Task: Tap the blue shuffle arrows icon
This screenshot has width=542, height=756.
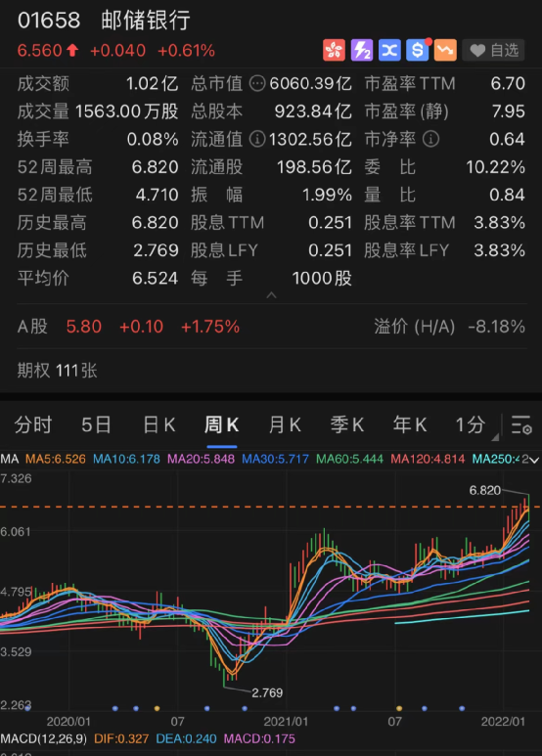Action: click(x=389, y=50)
